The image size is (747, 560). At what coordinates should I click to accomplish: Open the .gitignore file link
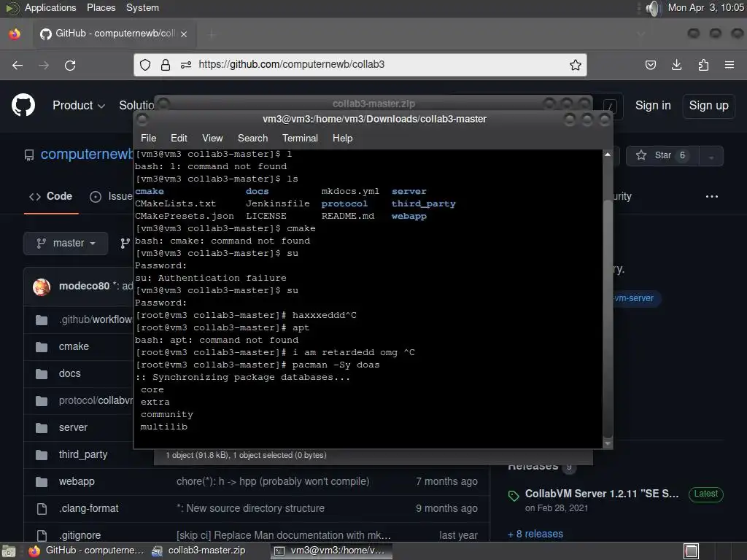click(80, 536)
